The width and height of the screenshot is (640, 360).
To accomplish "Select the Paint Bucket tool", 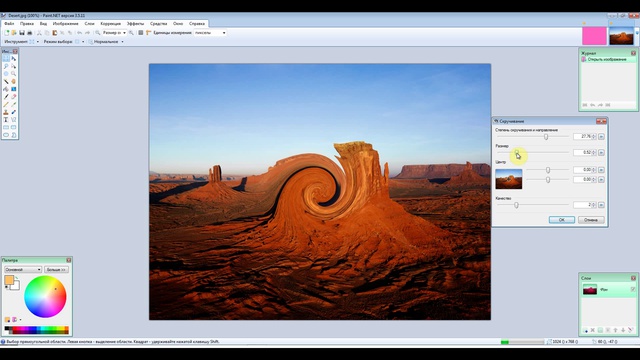I will pos(6,89).
